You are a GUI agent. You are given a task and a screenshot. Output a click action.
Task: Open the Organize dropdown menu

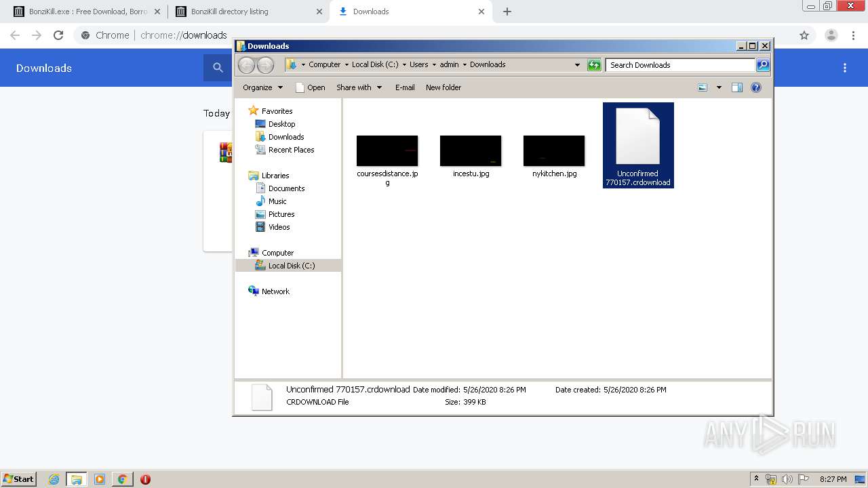tap(262, 87)
